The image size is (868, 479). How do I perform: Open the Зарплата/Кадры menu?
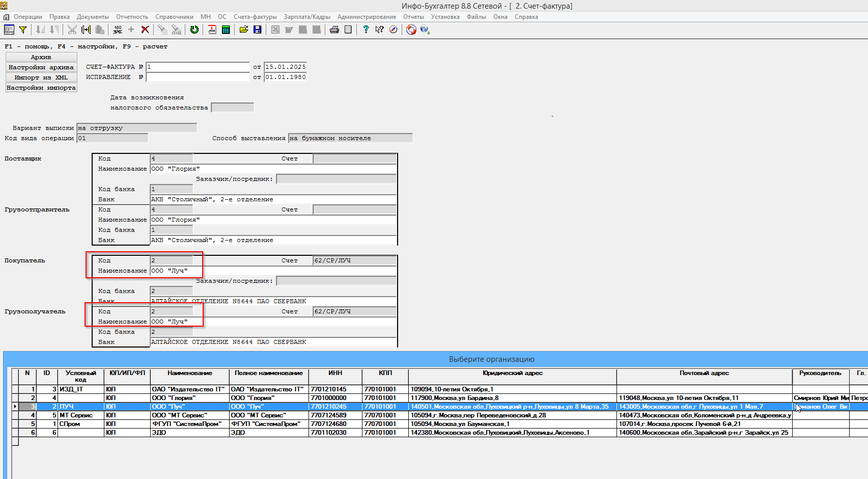point(307,17)
